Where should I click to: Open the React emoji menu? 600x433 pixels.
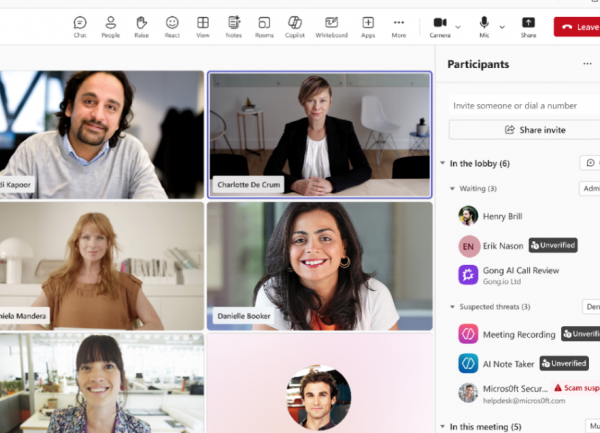[172, 27]
